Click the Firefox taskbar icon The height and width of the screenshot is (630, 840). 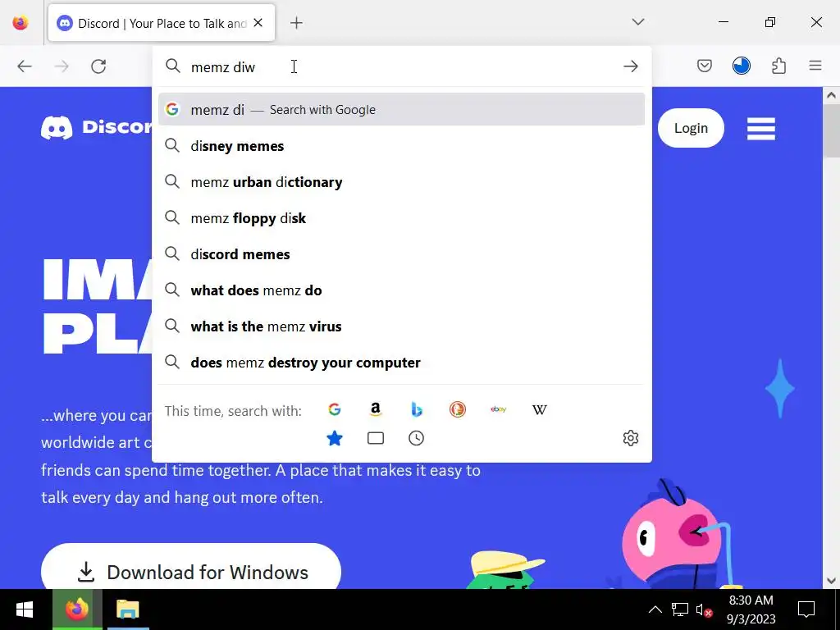77,609
